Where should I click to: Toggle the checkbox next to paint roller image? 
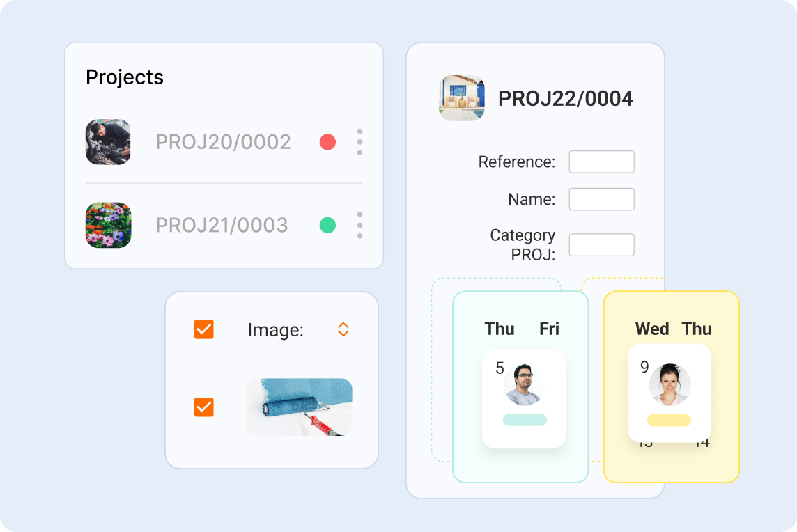(204, 407)
